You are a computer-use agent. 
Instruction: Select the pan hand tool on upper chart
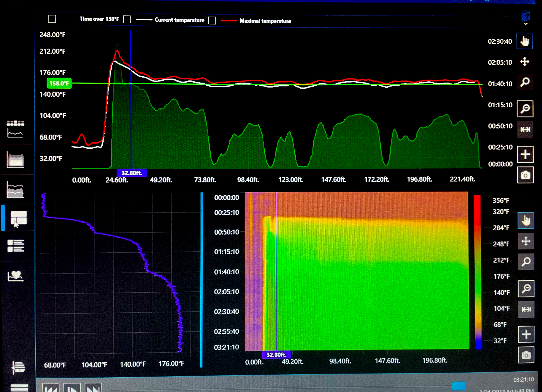[525, 41]
